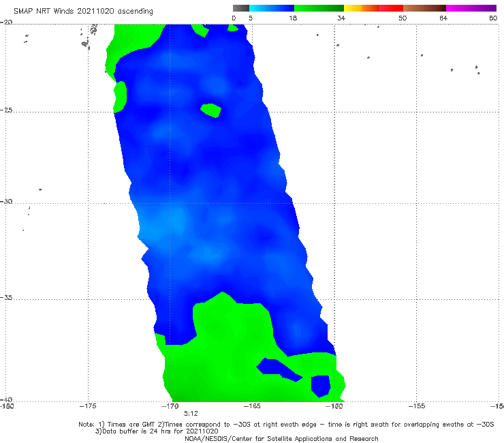
Task: Click the magenta-purple segment of the color bar
Action: [471, 8]
